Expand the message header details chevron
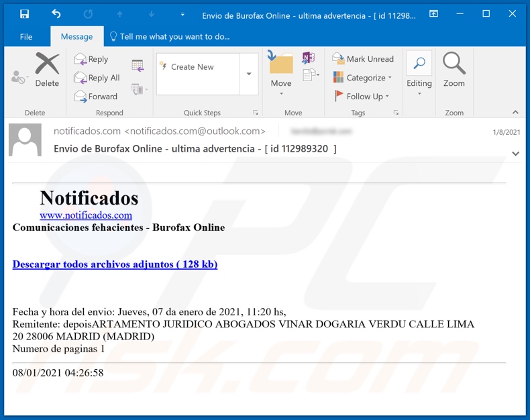The height and width of the screenshot is (420, 530). click(515, 154)
